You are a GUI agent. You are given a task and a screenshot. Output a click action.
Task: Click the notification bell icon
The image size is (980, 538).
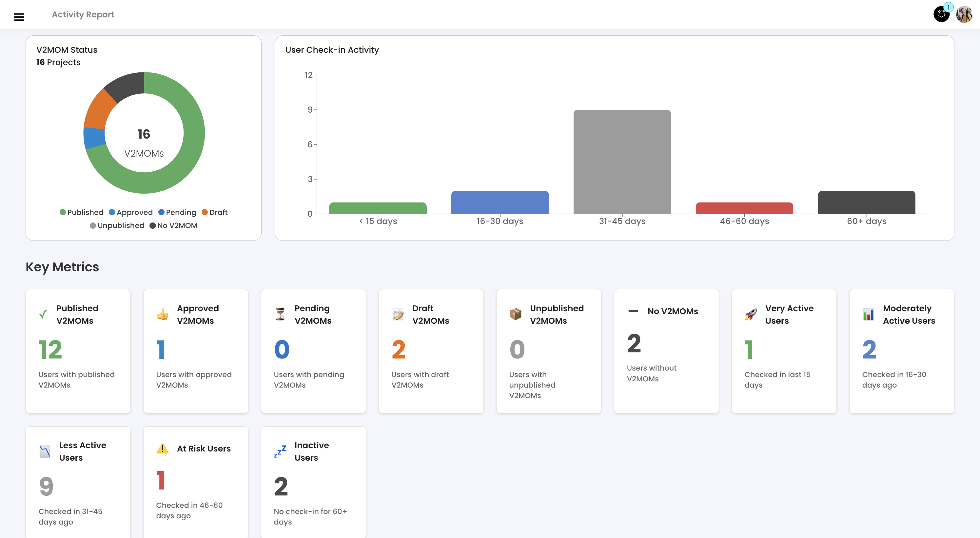[x=941, y=14]
